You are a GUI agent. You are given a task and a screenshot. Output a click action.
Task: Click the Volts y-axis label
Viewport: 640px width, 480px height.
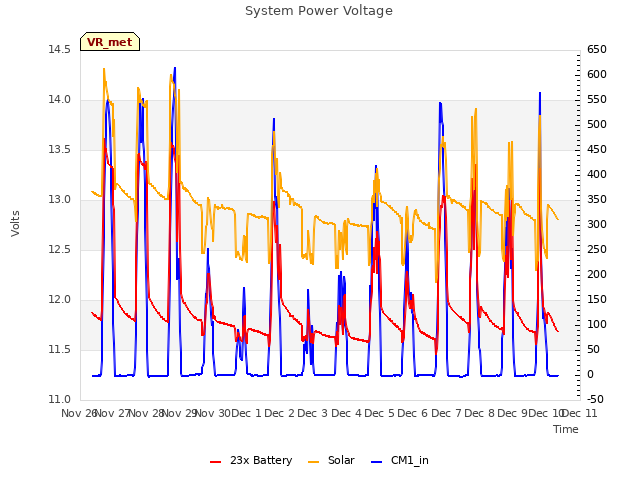coord(16,224)
